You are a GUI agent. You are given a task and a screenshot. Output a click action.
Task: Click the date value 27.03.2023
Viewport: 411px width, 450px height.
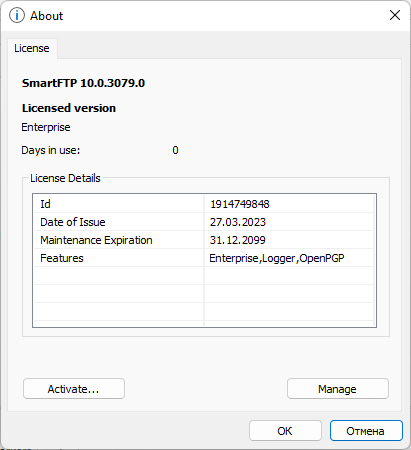pyautogui.click(x=238, y=222)
